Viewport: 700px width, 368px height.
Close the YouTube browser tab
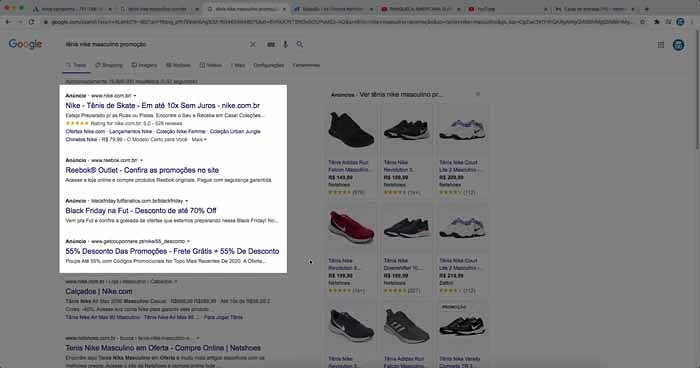point(545,8)
